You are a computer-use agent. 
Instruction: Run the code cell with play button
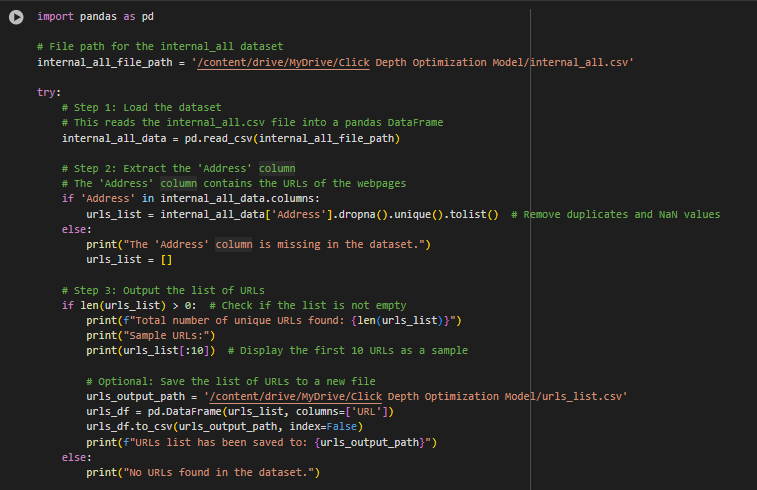[16, 17]
